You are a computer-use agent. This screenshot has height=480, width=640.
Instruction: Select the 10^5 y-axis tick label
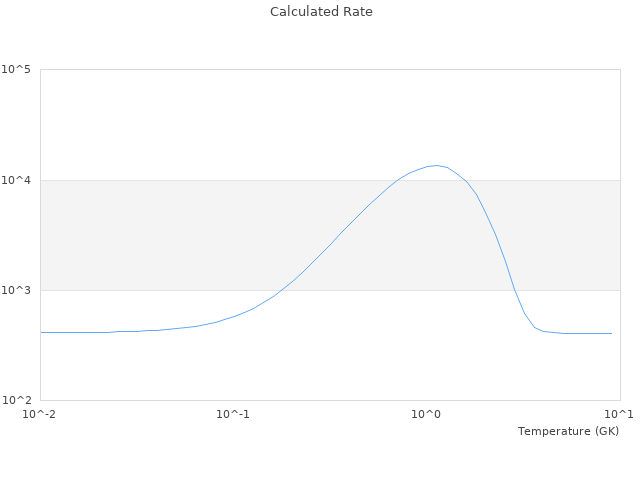[16, 70]
